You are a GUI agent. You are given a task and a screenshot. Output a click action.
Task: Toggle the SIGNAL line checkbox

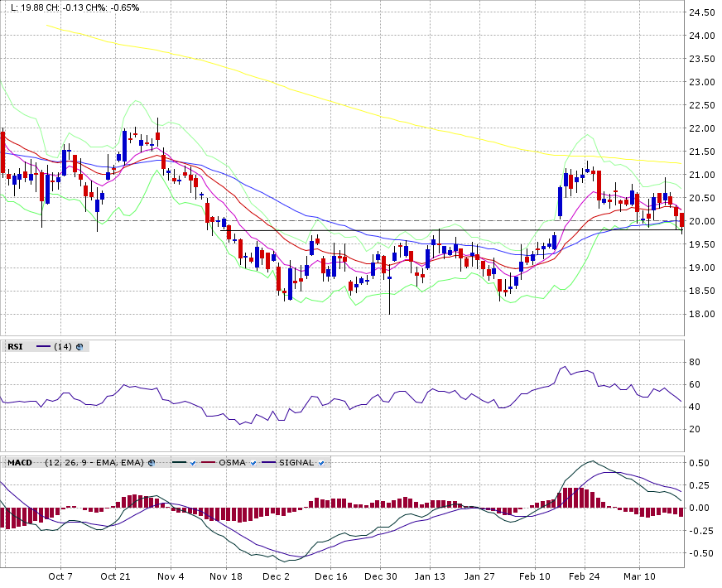click(320, 462)
